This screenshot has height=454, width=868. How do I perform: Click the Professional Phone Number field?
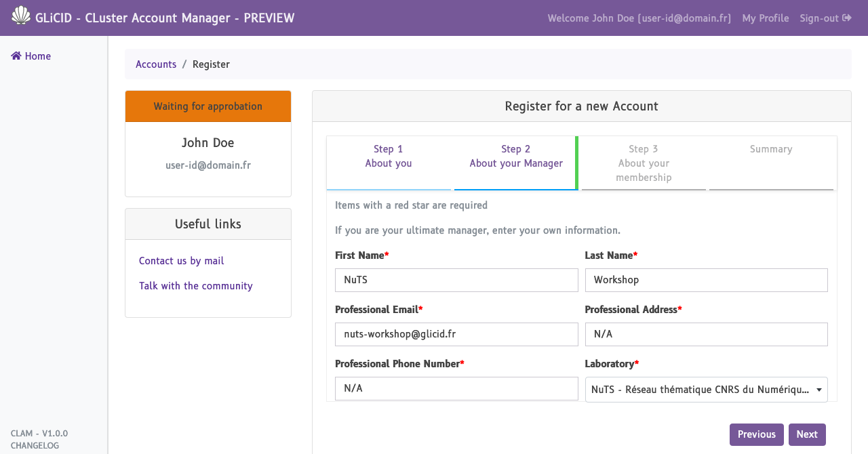pos(456,388)
